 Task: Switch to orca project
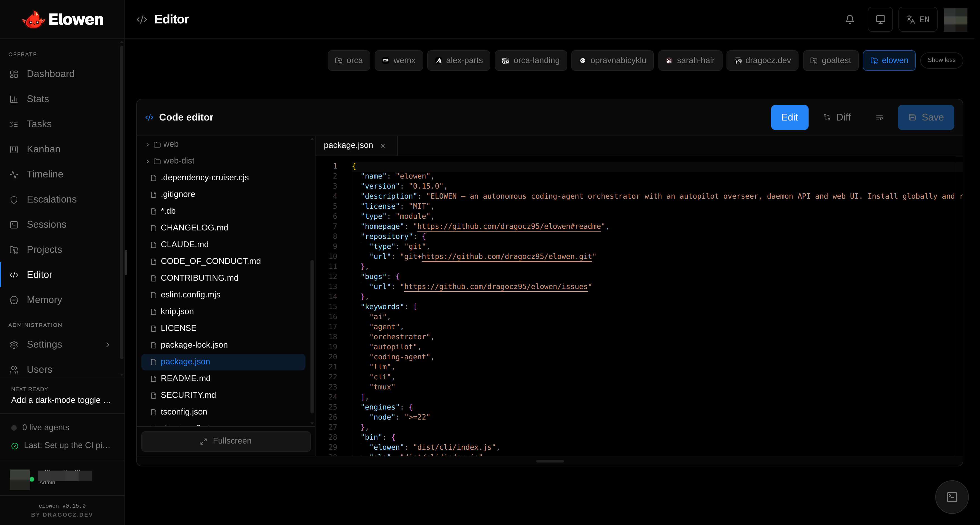point(348,61)
